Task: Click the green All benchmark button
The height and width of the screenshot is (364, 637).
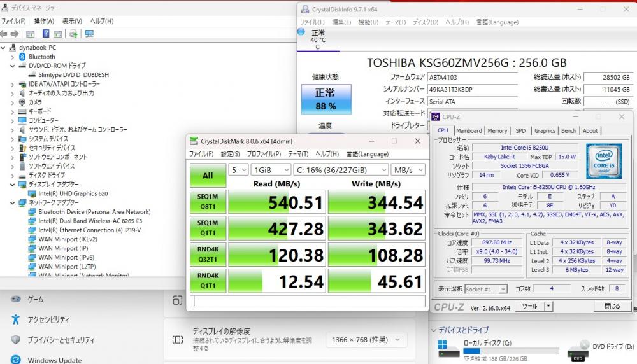Action: coord(208,175)
